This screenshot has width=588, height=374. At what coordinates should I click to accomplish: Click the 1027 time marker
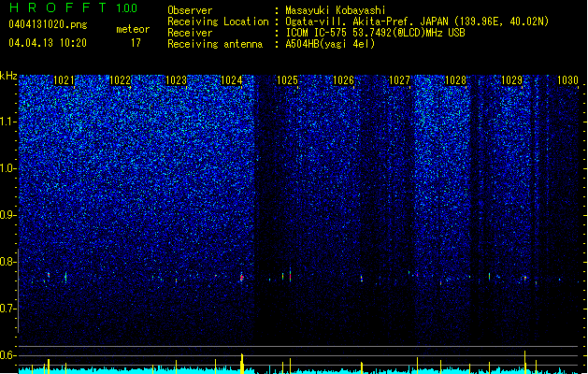[x=399, y=80]
